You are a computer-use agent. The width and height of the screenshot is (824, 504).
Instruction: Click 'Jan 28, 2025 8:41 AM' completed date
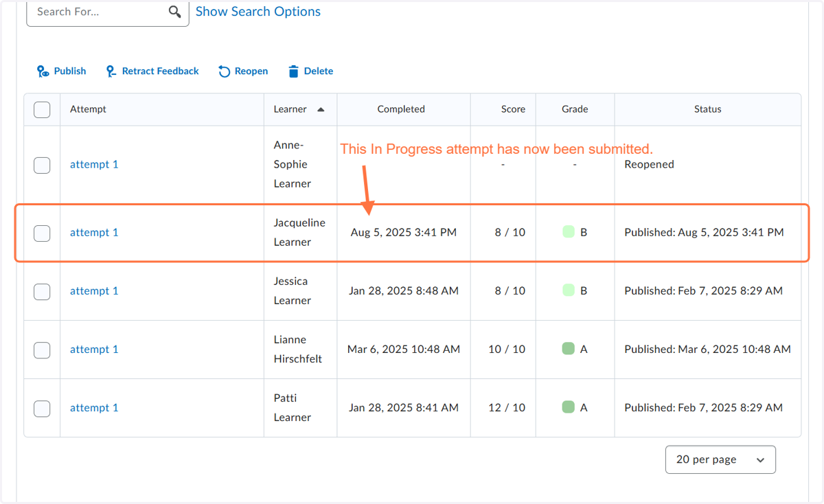click(x=404, y=408)
